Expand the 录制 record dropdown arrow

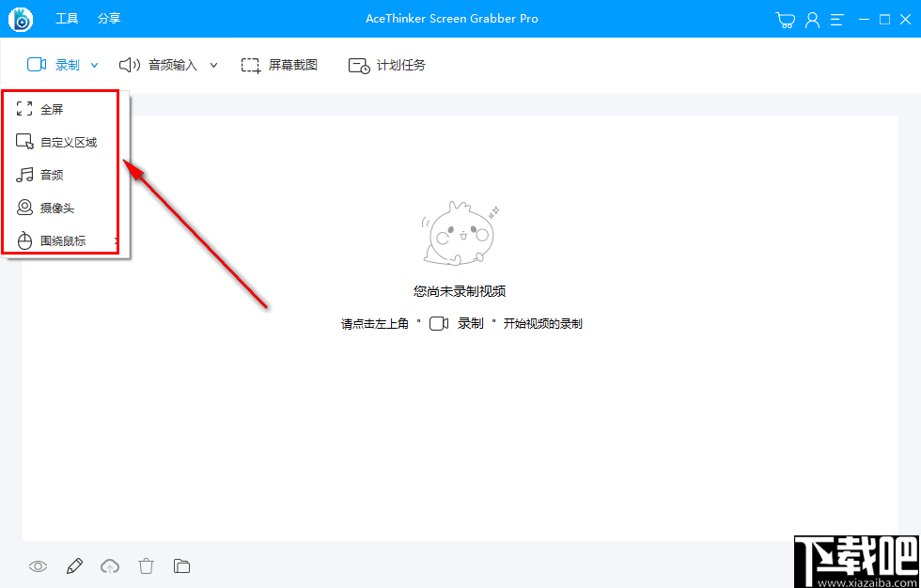pos(93,65)
